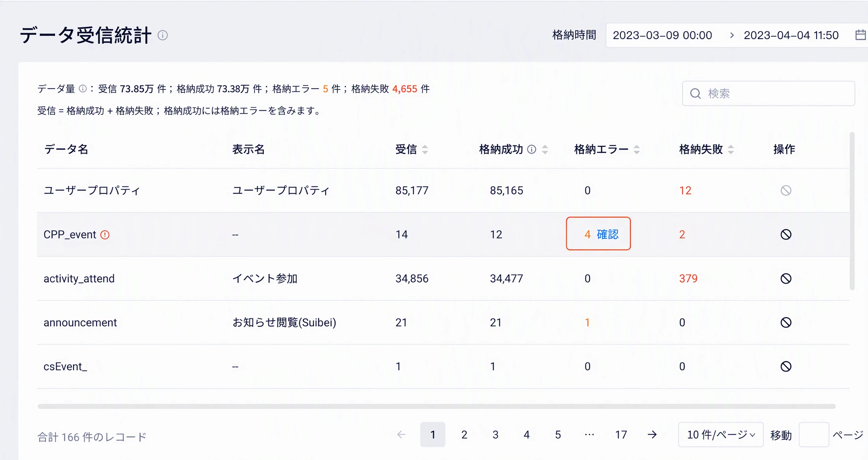Click end date 2023-04-04 11:50 field
This screenshot has height=460, width=868.
[x=791, y=35]
